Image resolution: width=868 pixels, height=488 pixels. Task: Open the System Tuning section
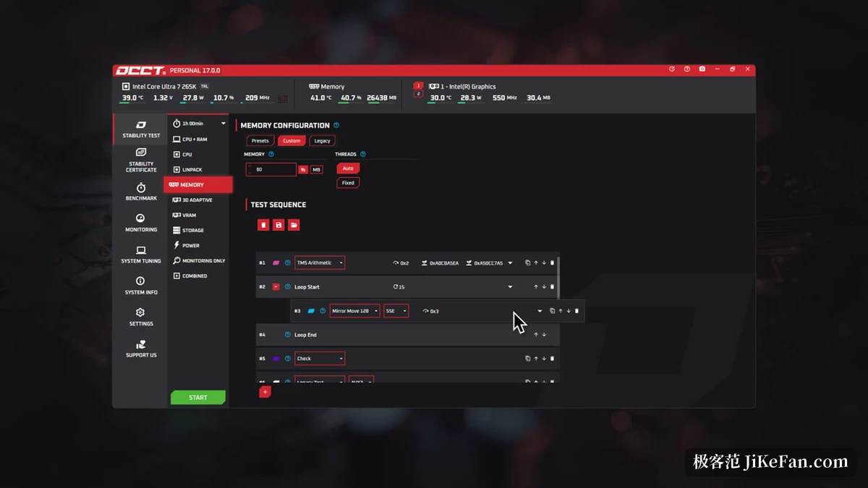pyautogui.click(x=141, y=254)
